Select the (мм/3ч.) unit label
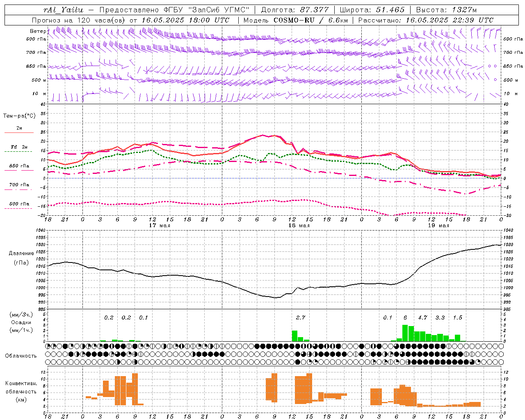Image resolution: width=525 pixels, height=420 pixels. click(21, 315)
